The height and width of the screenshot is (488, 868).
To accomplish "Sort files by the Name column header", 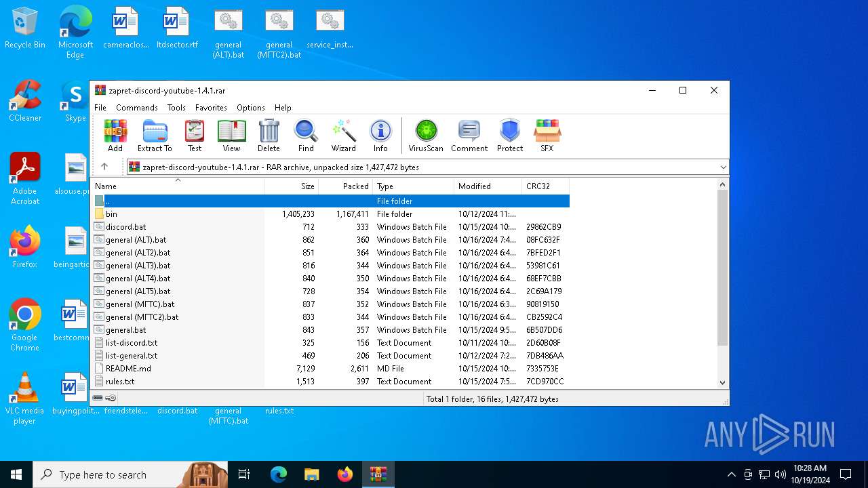I will tap(178, 186).
